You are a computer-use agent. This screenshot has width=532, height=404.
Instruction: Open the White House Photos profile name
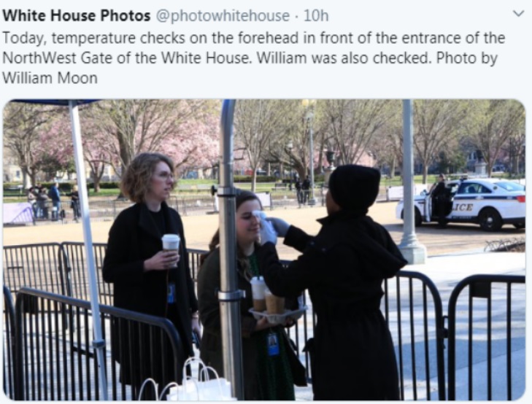77,15
